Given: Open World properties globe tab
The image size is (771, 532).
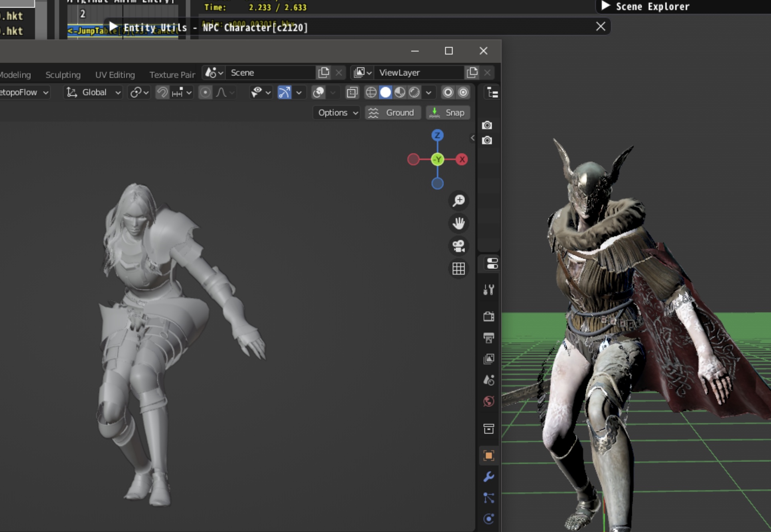Looking at the screenshot, I should 489,401.
